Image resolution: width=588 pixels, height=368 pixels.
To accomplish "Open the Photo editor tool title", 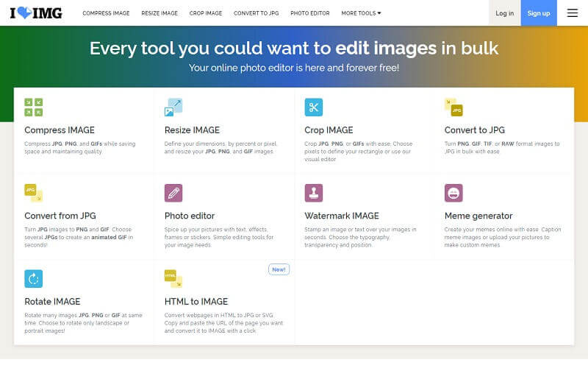I will pos(190,216).
